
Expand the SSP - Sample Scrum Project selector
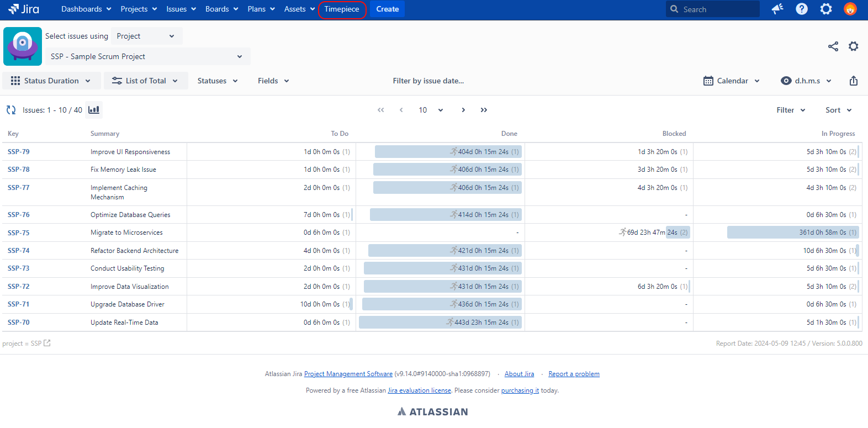coord(146,56)
